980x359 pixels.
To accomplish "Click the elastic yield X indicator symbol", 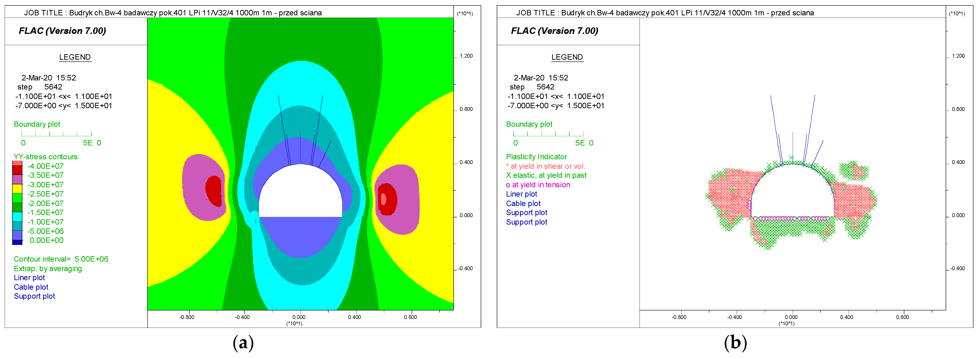I will (x=509, y=175).
